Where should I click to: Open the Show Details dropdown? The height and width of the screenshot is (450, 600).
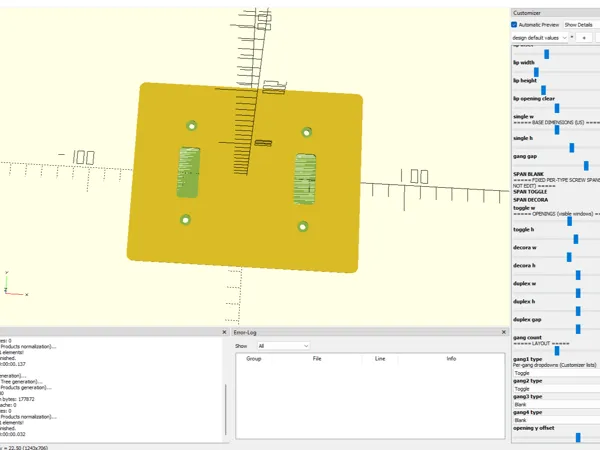click(x=581, y=24)
